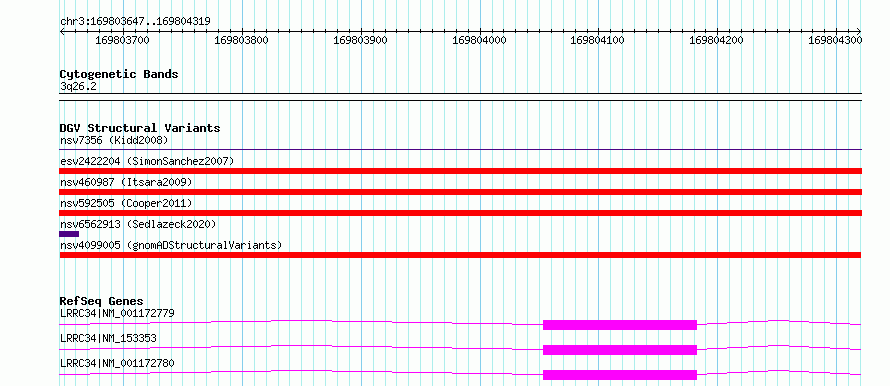890x386 pixels.
Task: Click the red nsv4099005 variant bar
Action: [460, 255]
